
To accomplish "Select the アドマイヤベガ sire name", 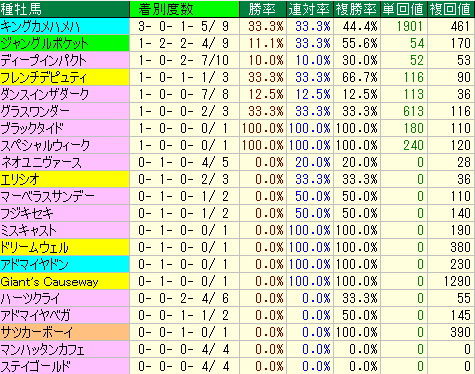I will tap(35, 315).
